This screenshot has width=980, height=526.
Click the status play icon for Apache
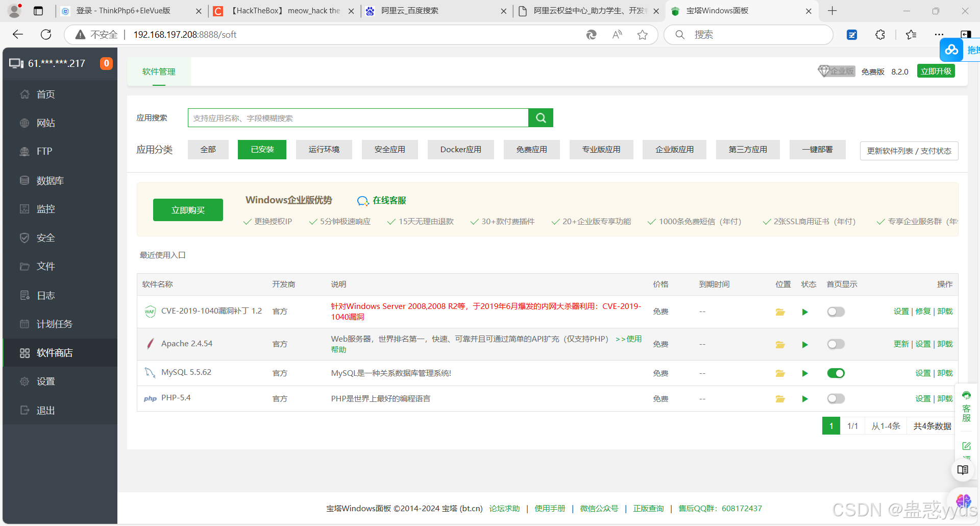point(805,345)
